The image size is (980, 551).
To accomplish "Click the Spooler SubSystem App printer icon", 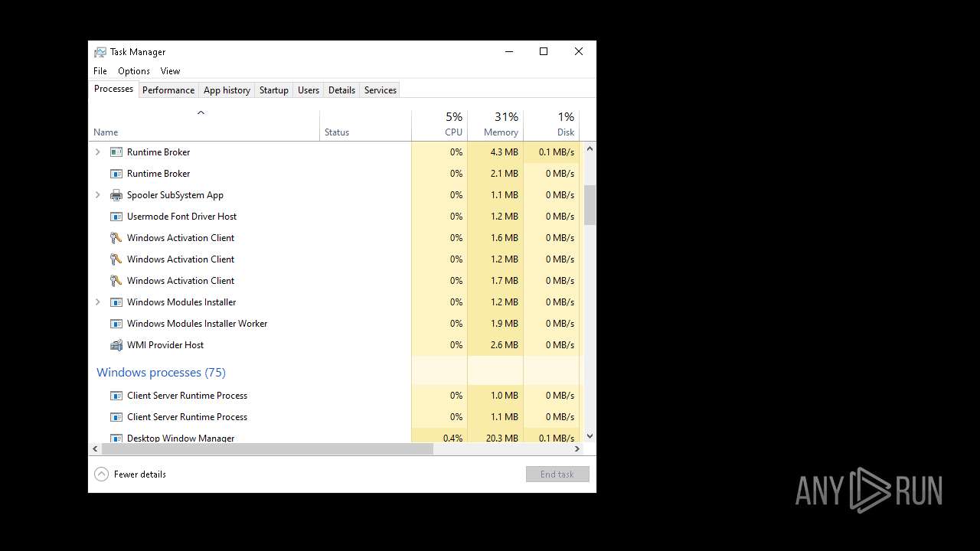I will click(116, 195).
